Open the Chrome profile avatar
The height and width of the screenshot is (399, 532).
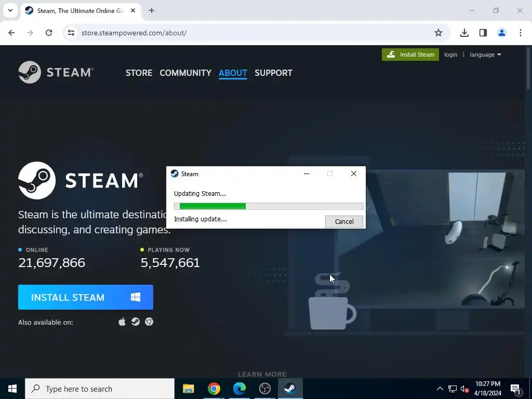502,33
